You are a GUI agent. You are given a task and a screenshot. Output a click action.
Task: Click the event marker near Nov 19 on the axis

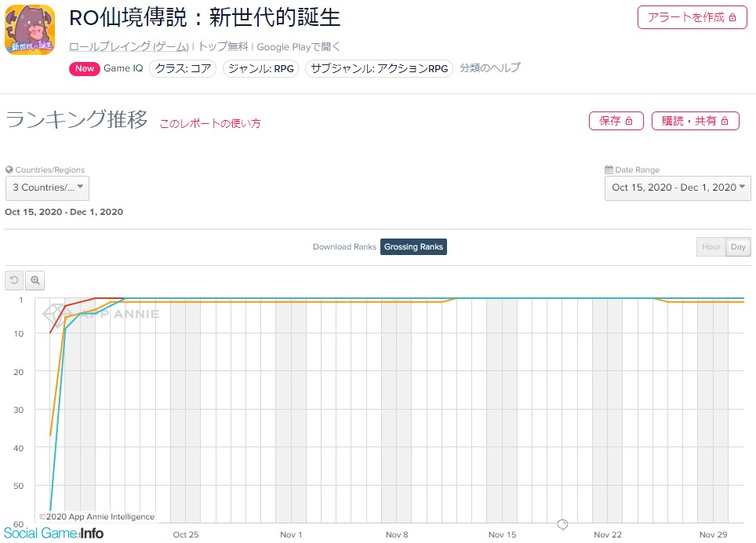coord(562,524)
